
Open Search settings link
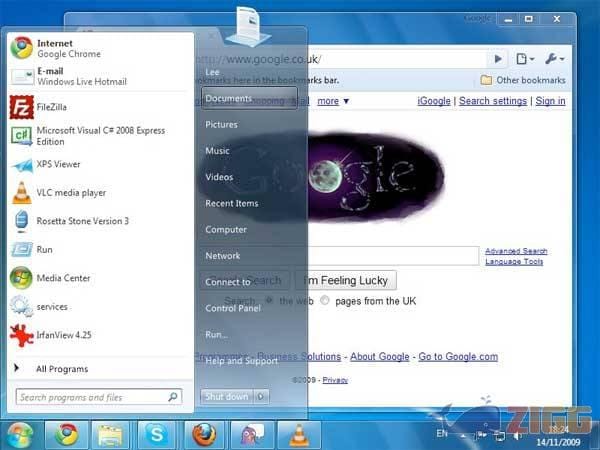pyautogui.click(x=493, y=101)
